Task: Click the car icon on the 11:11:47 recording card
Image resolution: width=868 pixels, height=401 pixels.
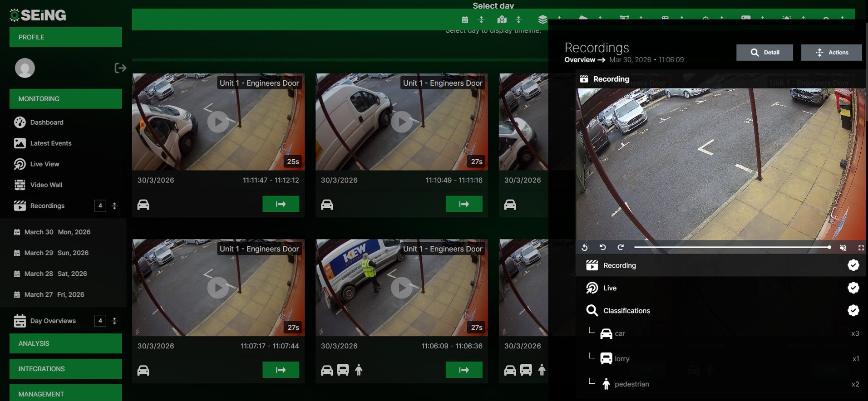Action: 143,205
